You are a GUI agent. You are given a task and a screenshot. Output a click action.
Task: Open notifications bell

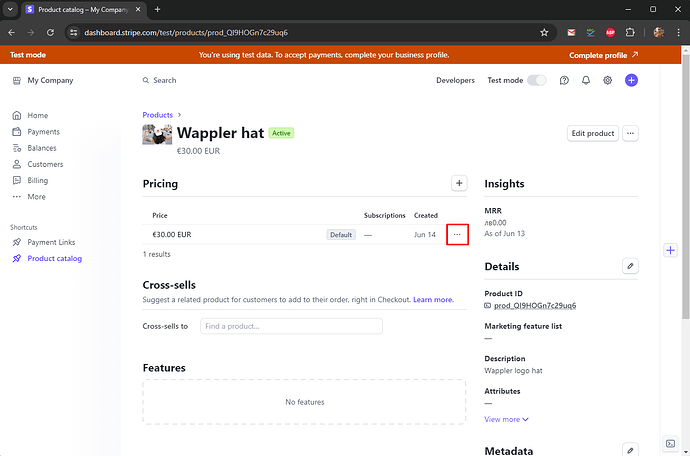586,81
